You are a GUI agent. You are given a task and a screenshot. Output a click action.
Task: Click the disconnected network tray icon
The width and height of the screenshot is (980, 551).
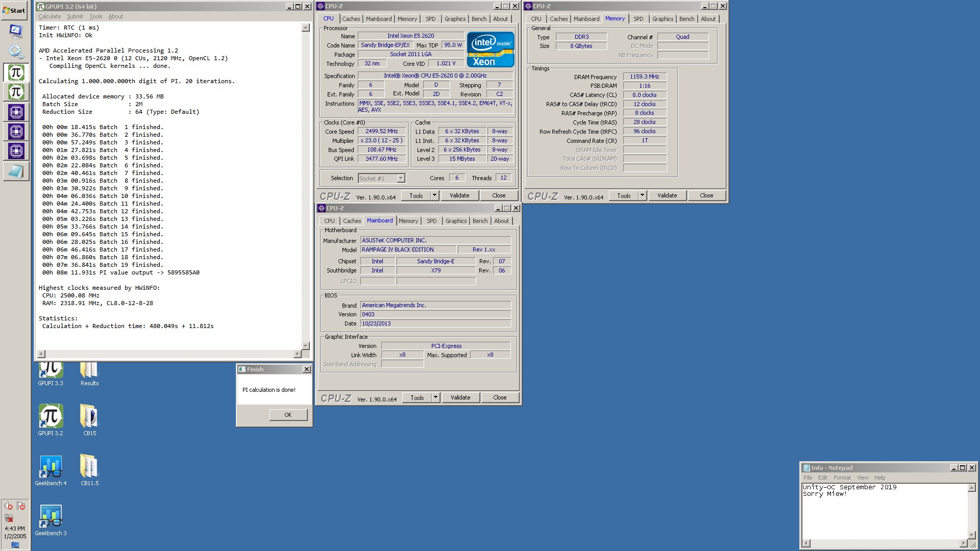coord(9,517)
